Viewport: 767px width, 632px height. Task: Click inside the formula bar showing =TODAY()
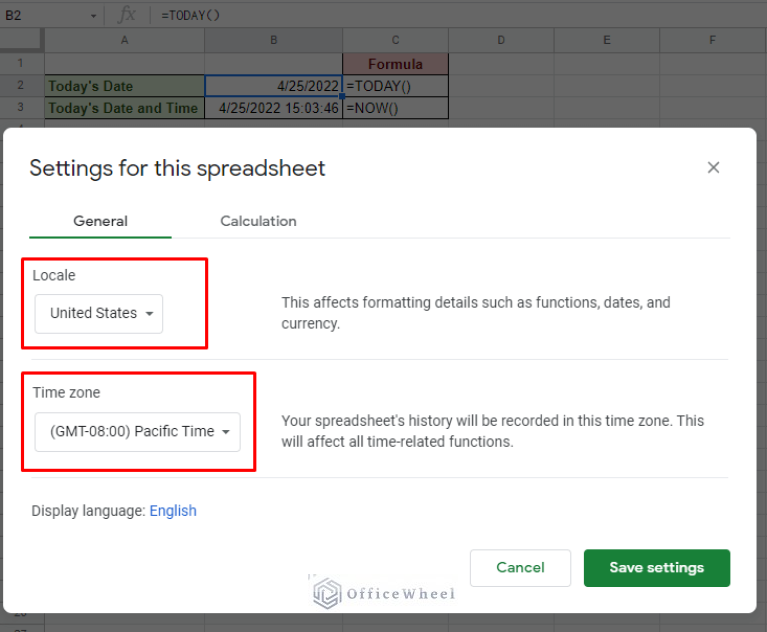coord(400,15)
